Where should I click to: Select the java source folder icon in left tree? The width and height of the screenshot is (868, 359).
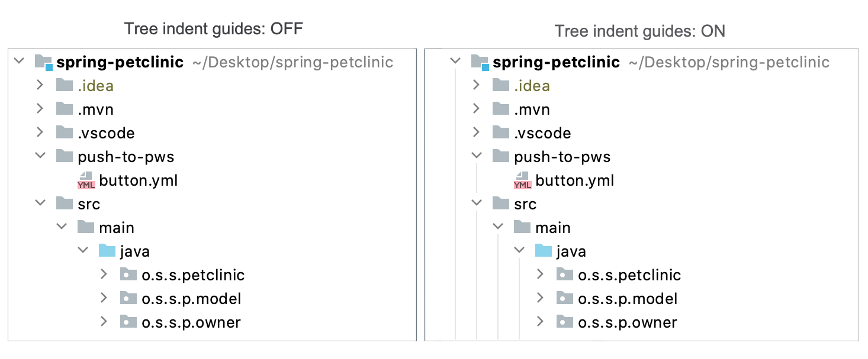pos(107,251)
